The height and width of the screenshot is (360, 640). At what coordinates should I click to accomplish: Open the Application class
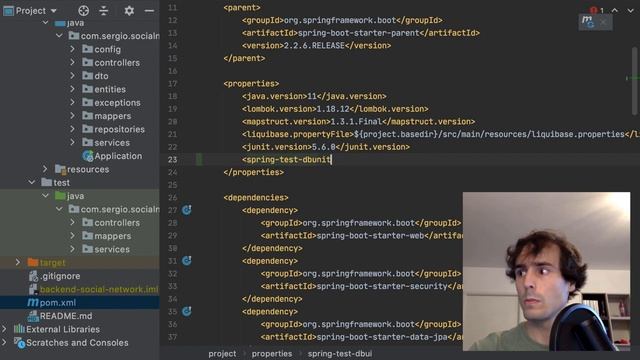(118, 156)
